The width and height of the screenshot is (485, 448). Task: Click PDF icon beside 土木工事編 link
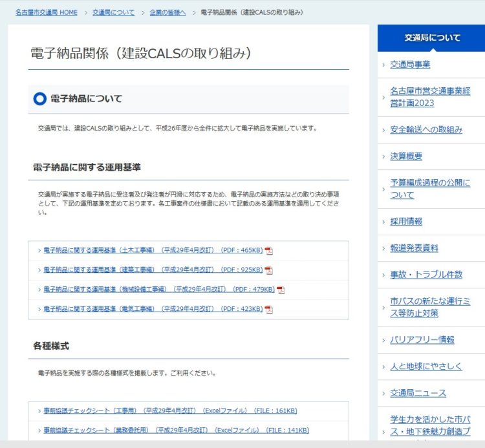pyautogui.click(x=269, y=251)
